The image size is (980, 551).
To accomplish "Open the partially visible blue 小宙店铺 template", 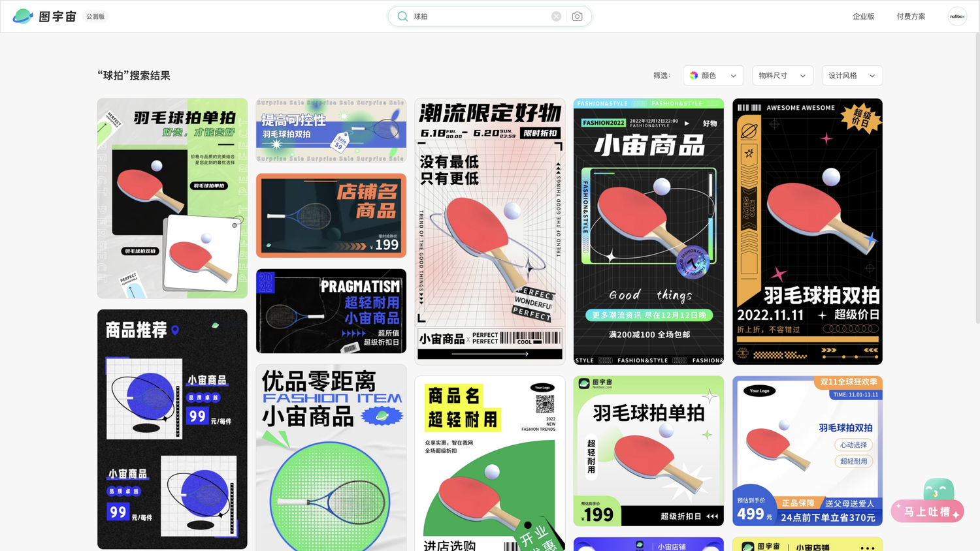I will pos(649,544).
